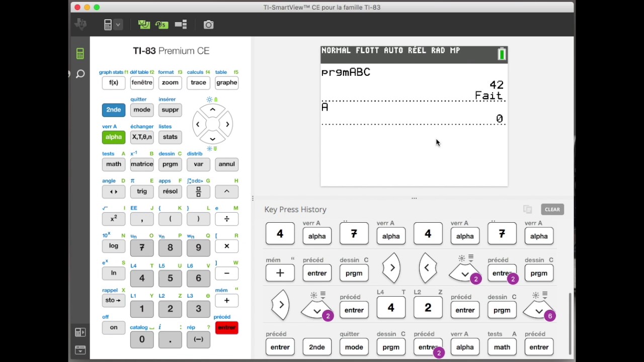Click the x² calculator key
Image resolution: width=644 pixels, height=362 pixels.
pos(114,219)
